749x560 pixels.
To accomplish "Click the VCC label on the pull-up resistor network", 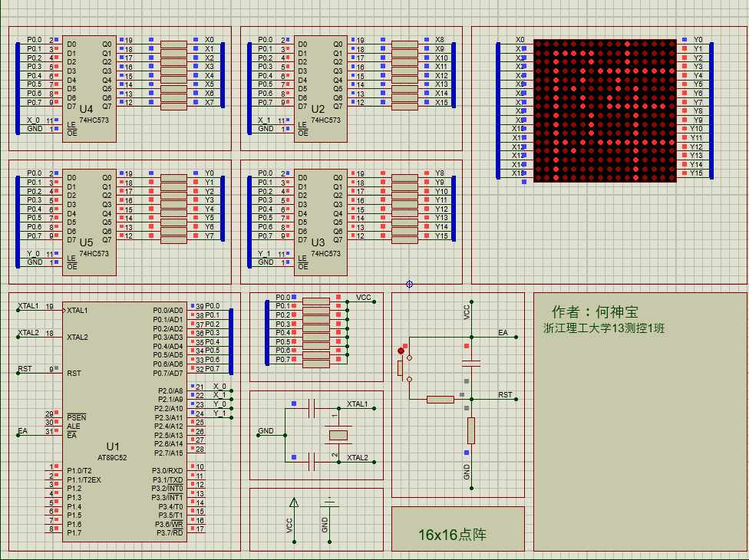I will coord(364,297).
